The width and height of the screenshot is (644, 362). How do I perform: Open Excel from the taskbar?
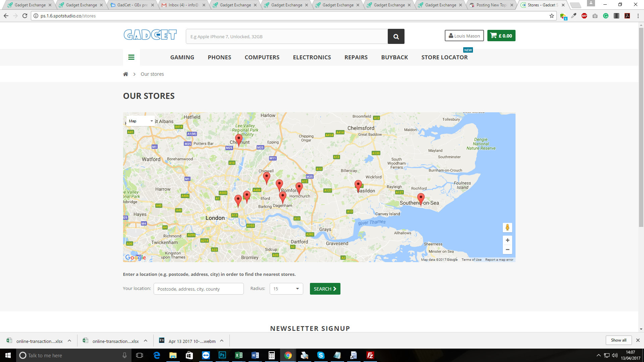click(x=239, y=355)
